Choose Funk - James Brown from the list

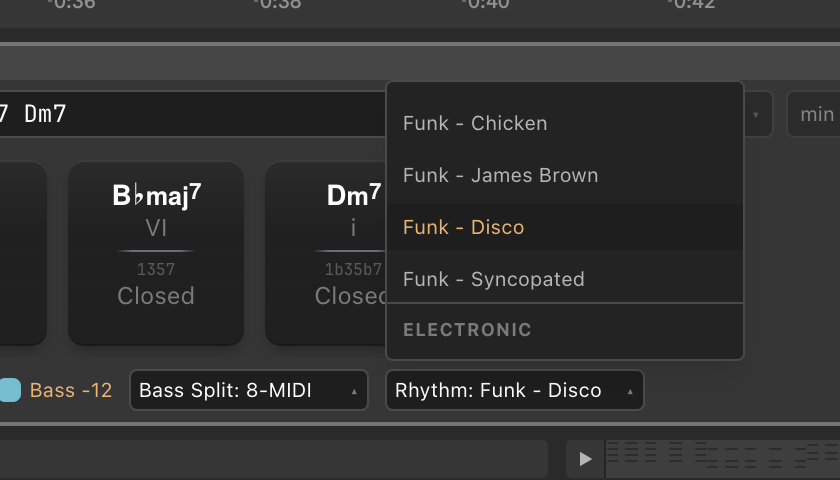coord(565,175)
